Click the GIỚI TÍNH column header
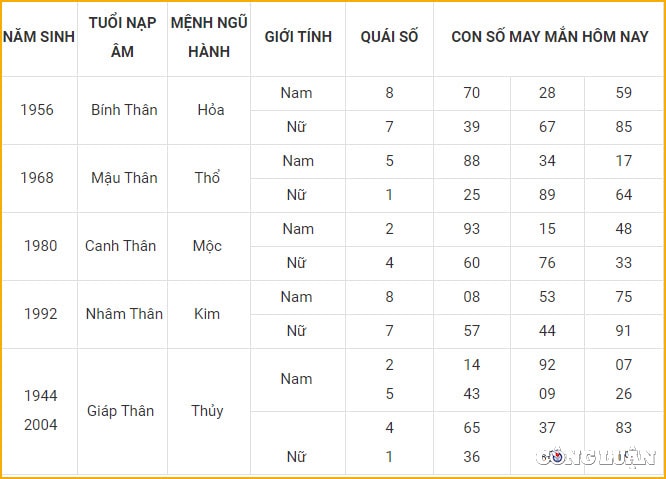 click(x=298, y=37)
